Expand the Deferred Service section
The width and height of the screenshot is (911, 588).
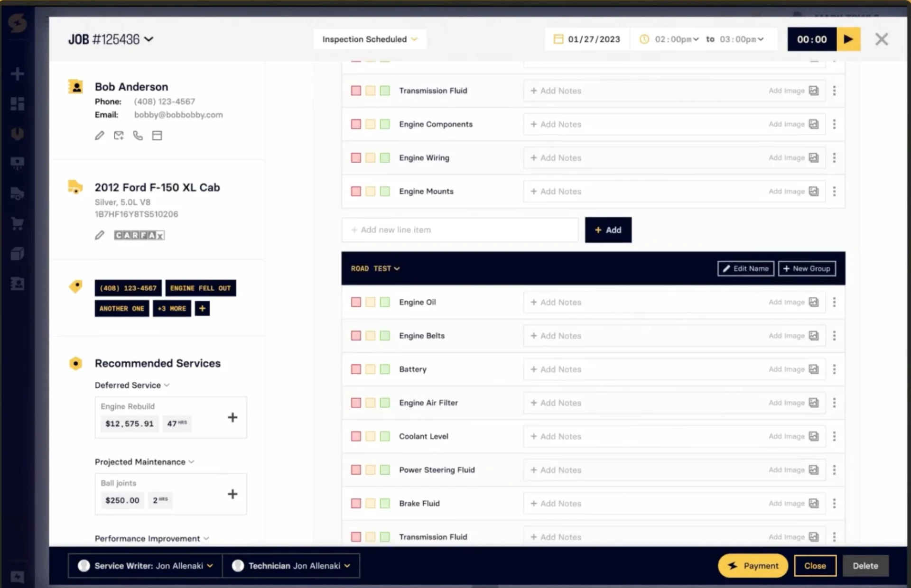point(132,386)
